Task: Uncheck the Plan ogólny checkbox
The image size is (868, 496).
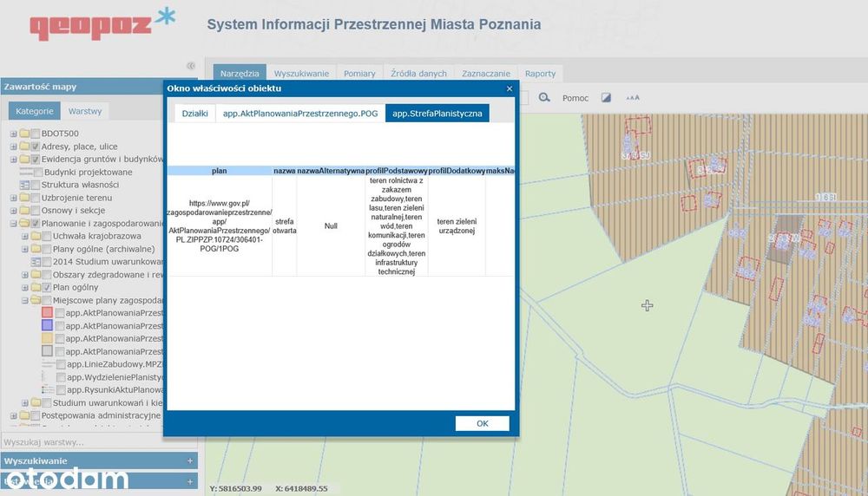Action: pyautogui.click(x=47, y=287)
